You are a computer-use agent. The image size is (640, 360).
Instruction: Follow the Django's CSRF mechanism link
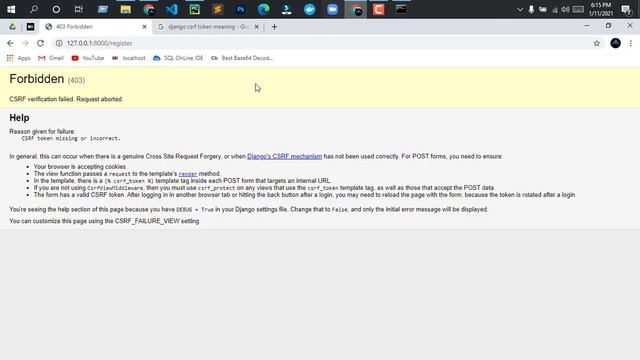pyautogui.click(x=284, y=156)
